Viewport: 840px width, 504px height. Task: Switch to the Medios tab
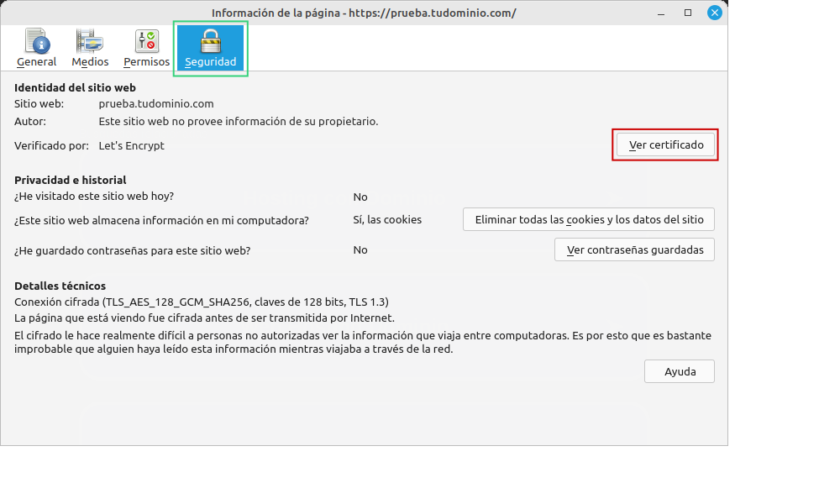[90, 49]
